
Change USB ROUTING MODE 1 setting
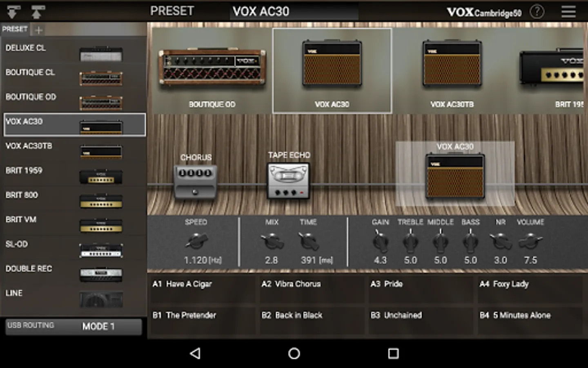pyautogui.click(x=73, y=326)
